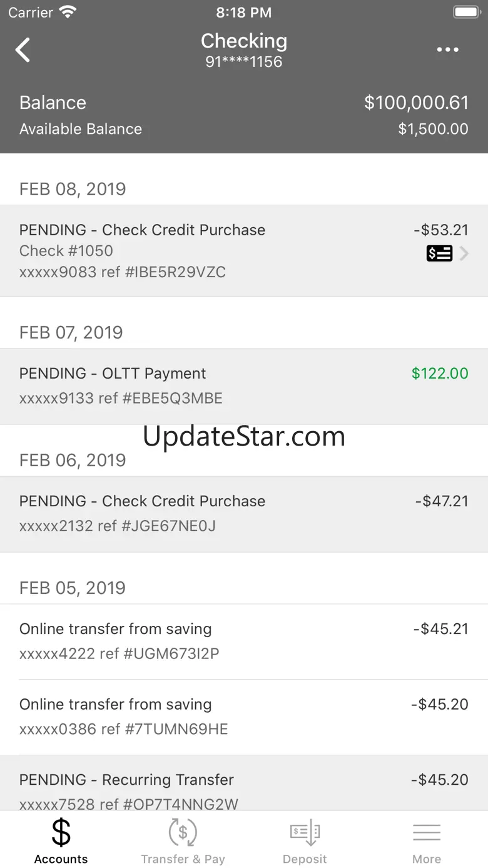Tap the dollar sign Accounts icon
The width and height of the screenshot is (488, 868).
pos(61,832)
